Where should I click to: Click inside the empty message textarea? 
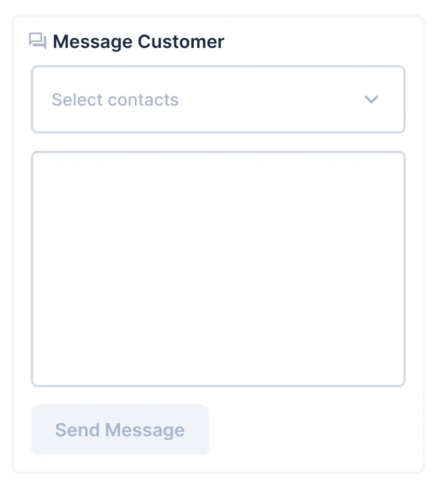[218, 268]
